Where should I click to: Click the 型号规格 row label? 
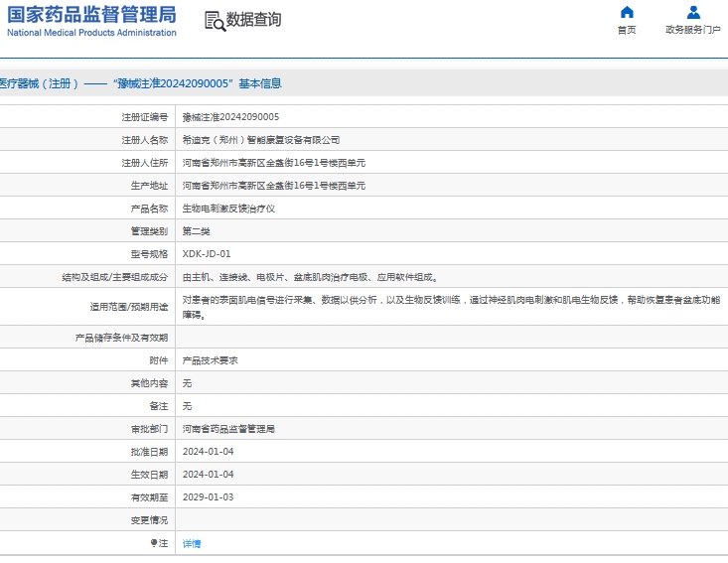pyautogui.click(x=150, y=254)
